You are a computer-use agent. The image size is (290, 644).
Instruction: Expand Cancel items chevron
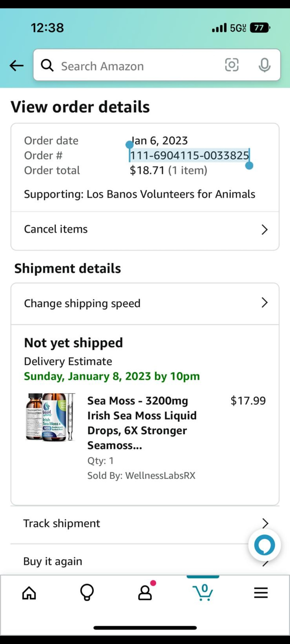[x=264, y=229]
